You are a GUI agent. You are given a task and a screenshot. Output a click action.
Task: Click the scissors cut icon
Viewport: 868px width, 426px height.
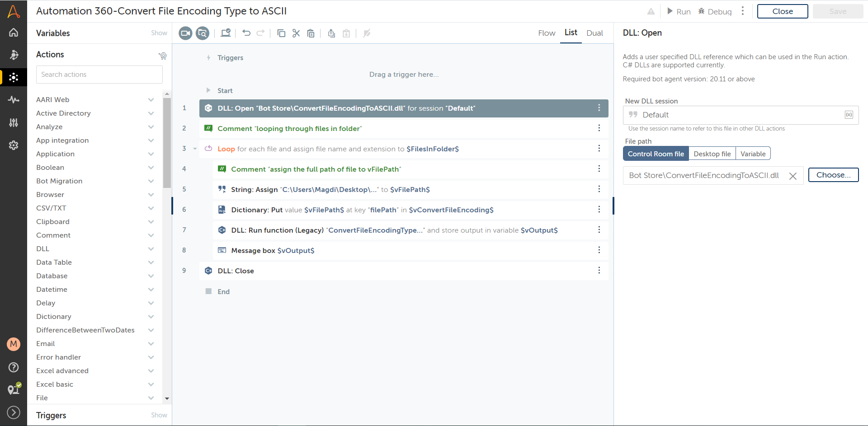[296, 33]
